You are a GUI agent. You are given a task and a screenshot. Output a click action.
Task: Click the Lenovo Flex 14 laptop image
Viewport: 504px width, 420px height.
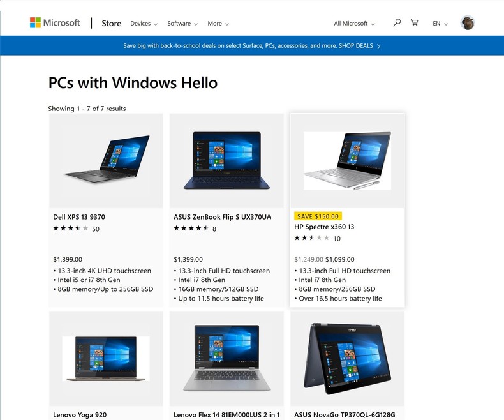pyautogui.click(x=226, y=357)
